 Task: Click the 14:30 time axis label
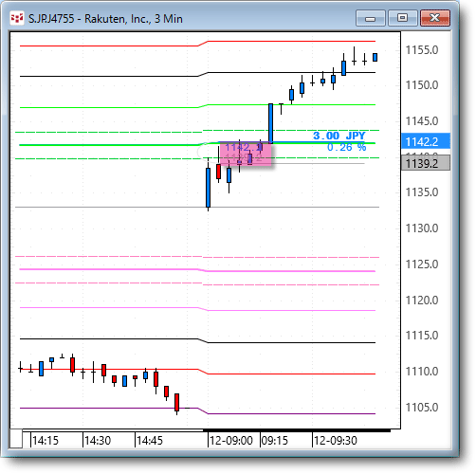coord(98,441)
